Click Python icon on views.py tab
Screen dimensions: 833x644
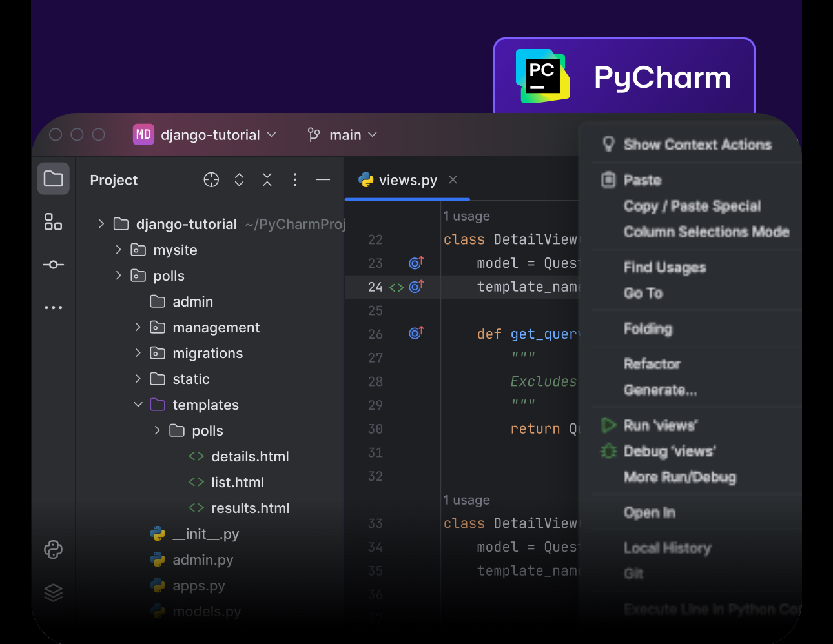click(x=366, y=180)
